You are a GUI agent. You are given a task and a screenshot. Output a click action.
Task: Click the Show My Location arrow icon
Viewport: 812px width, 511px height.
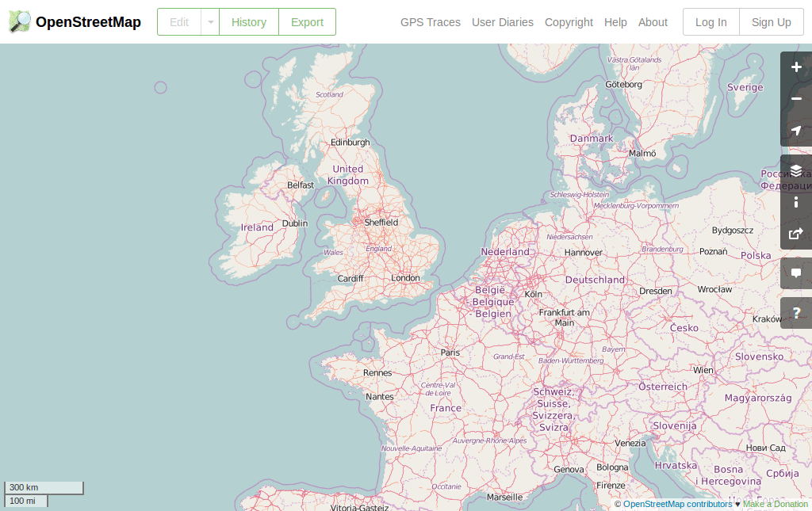[796, 131]
